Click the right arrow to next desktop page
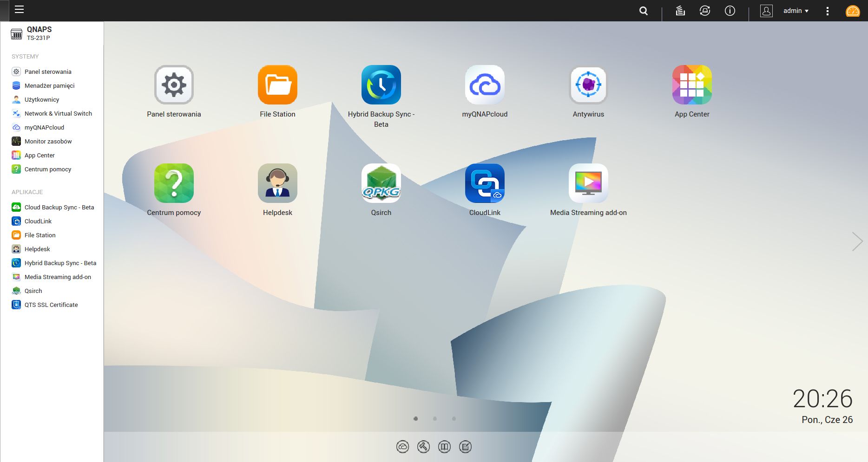Image resolution: width=868 pixels, height=462 pixels. pos(858,241)
